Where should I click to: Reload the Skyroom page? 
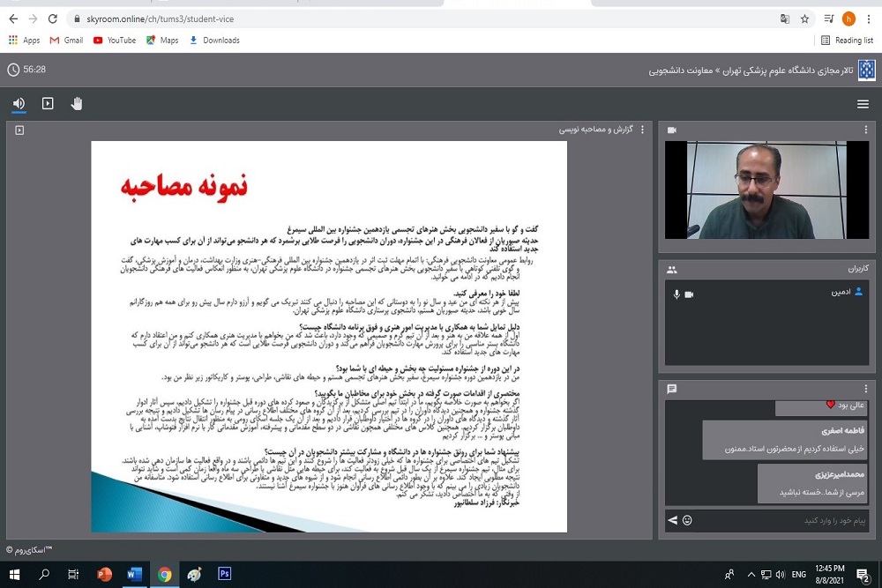(52, 19)
